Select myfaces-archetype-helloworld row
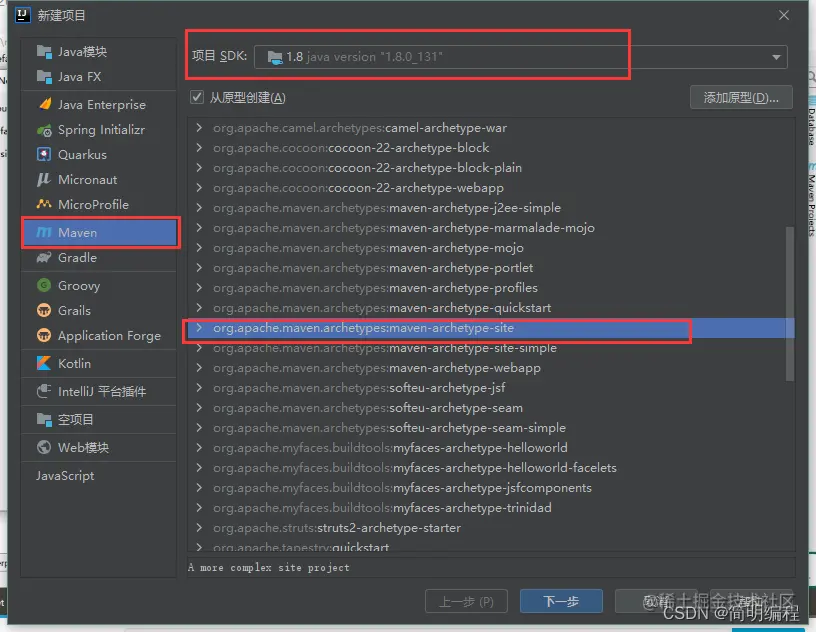816x632 pixels. pos(491,448)
